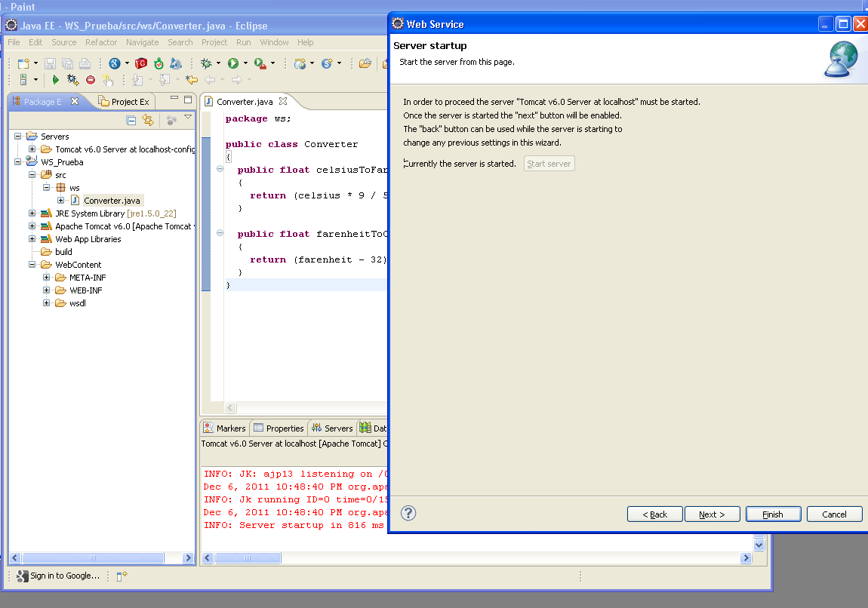This screenshot has height=608, width=868.
Task: Open the Debug dropdown arrow
Action: click(x=218, y=63)
